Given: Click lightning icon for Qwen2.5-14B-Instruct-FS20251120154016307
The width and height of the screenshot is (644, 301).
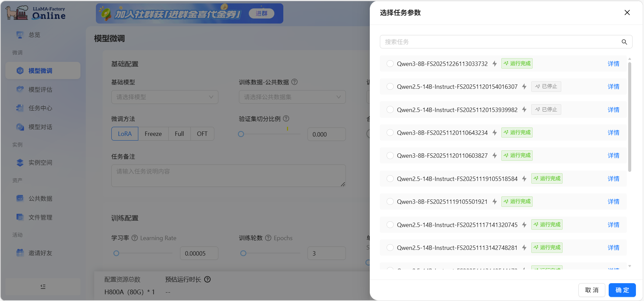Looking at the screenshot, I should pyautogui.click(x=524, y=86).
